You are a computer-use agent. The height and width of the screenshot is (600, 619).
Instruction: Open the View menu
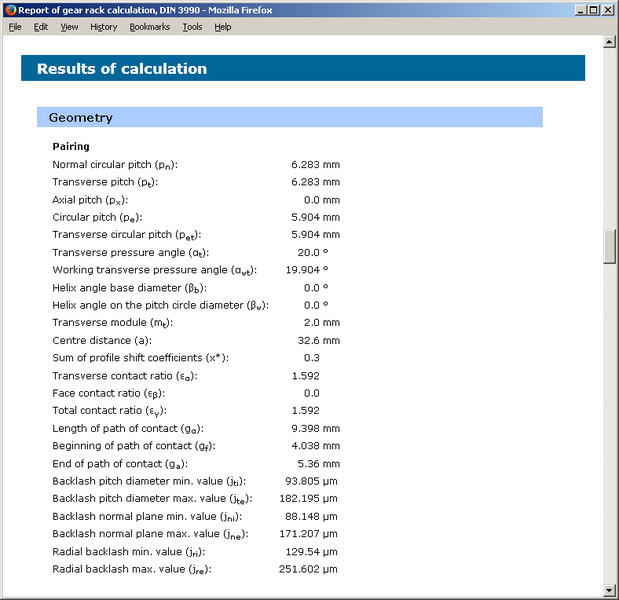[69, 27]
